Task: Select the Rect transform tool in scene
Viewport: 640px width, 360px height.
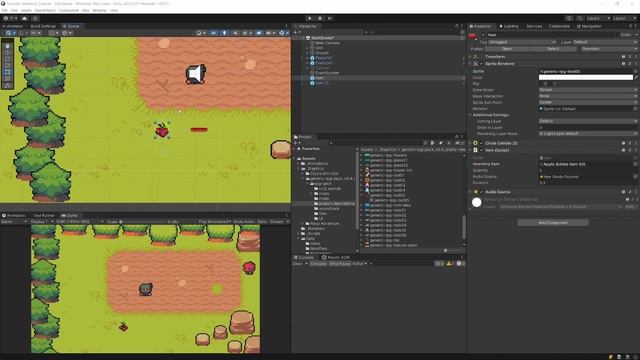Action: 8,72
